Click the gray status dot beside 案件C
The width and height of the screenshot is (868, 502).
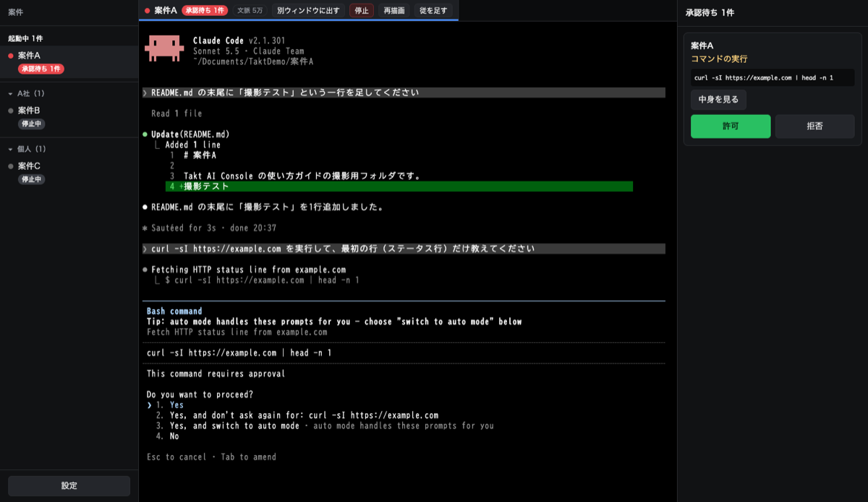pos(11,166)
